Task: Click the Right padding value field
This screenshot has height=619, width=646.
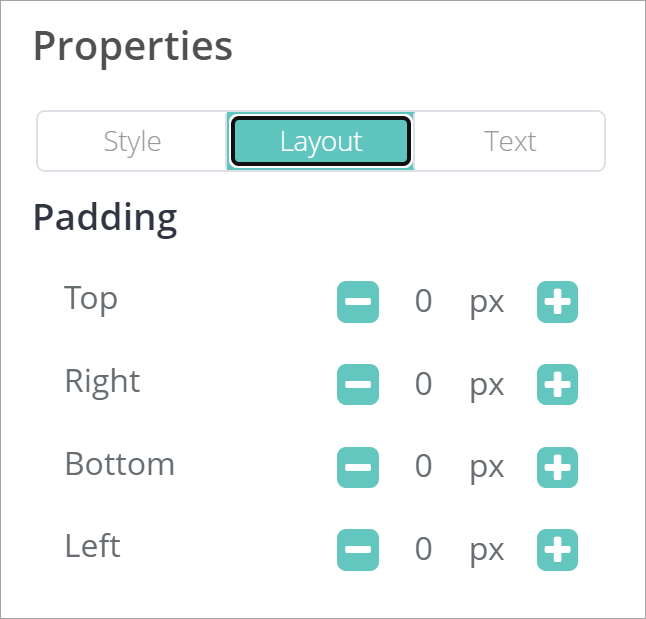Action: 424,384
